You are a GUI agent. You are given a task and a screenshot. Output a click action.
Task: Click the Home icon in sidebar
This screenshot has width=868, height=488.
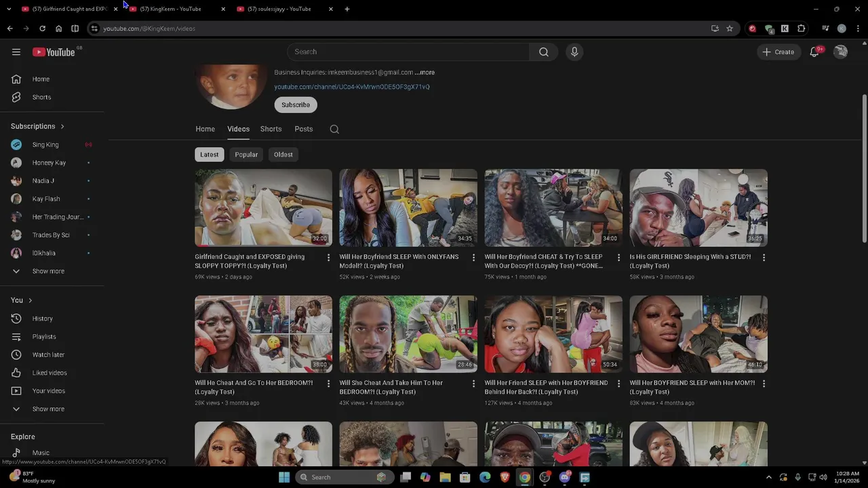tap(16, 79)
